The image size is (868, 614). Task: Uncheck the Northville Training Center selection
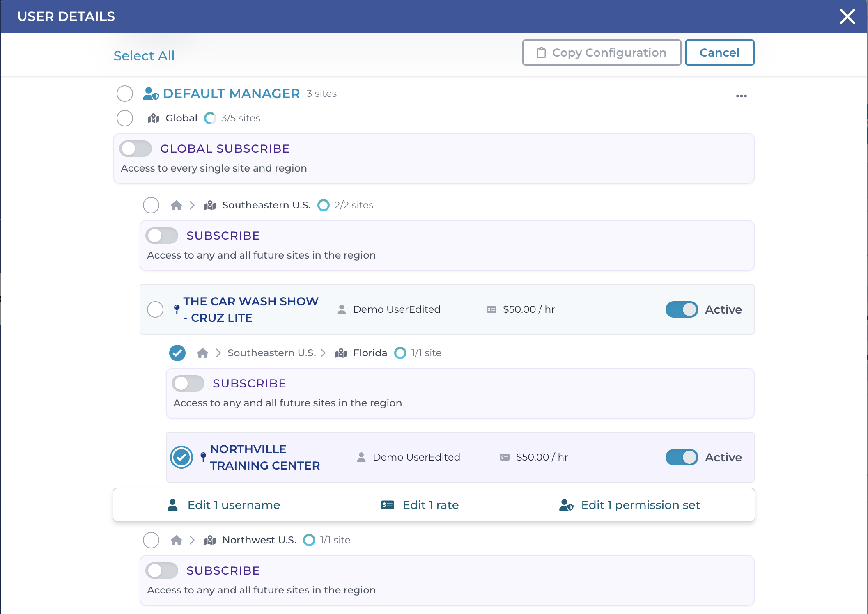pyautogui.click(x=181, y=456)
